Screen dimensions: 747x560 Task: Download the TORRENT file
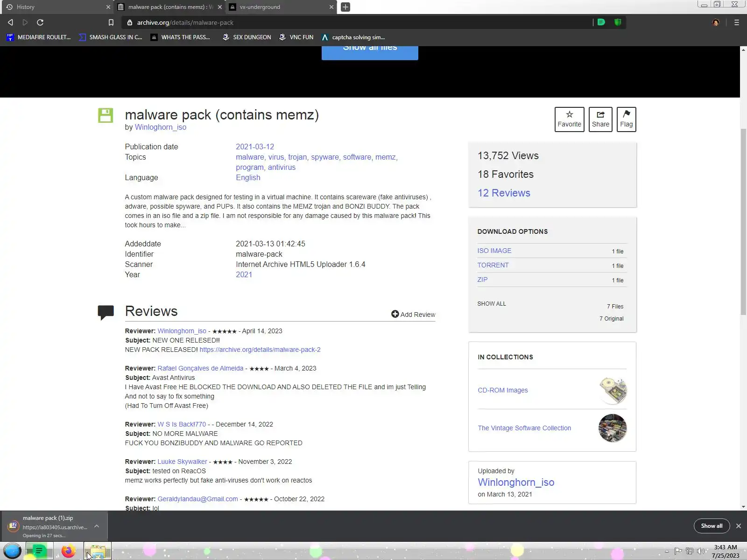click(493, 265)
